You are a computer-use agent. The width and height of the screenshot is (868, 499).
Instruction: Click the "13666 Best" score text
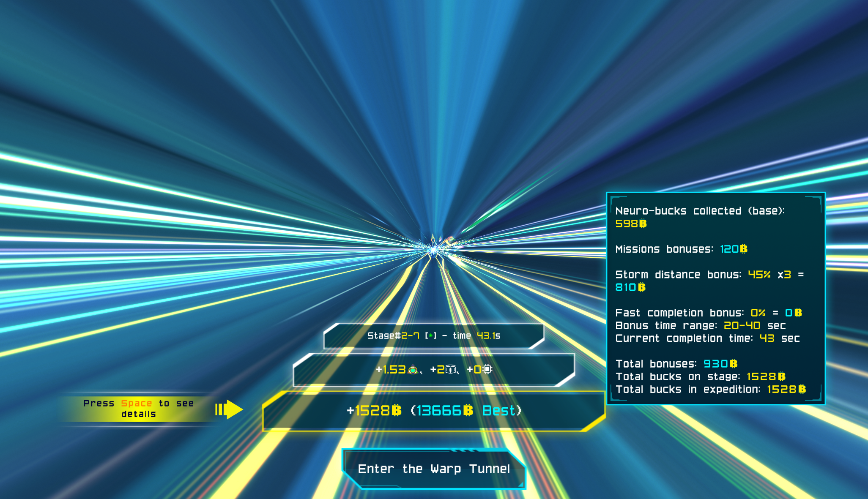tap(466, 411)
